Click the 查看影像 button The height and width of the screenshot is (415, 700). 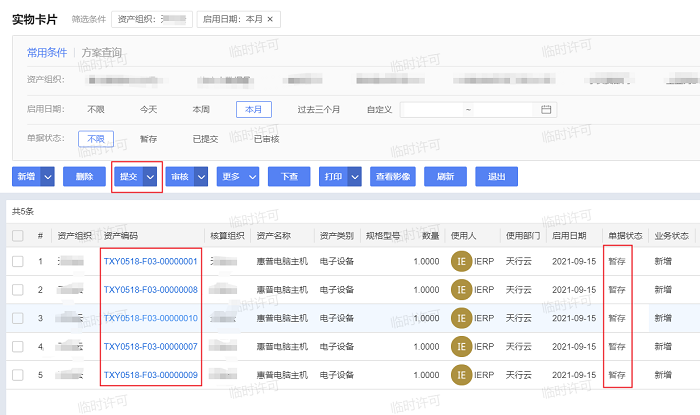[x=393, y=176]
